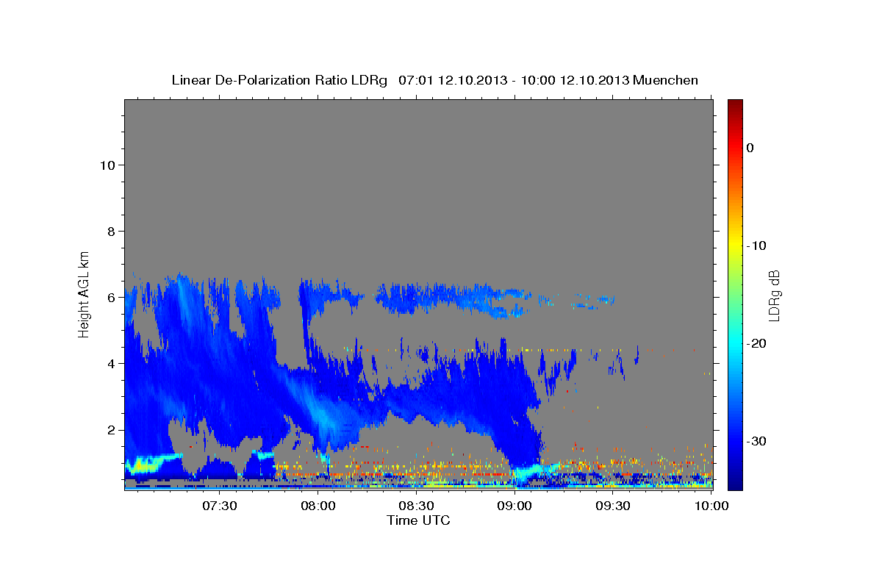Click the dark blue bottom of the colorbar
Image resolution: width=882 pixels, height=588 pixels.
735,482
